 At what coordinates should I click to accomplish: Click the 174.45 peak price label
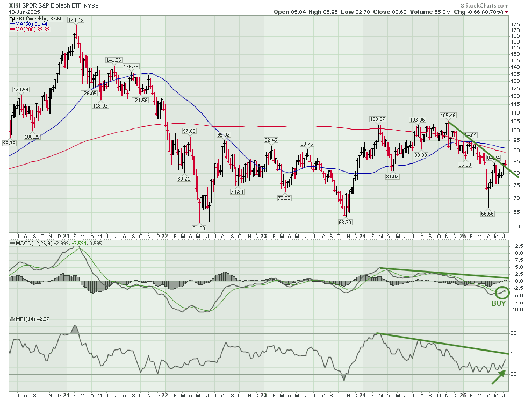[76, 20]
